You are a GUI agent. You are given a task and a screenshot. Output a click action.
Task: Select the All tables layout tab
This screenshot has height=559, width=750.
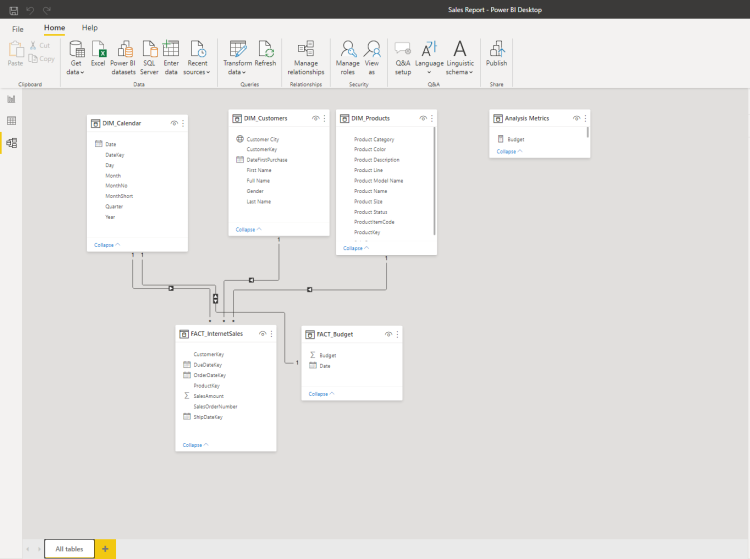69,549
